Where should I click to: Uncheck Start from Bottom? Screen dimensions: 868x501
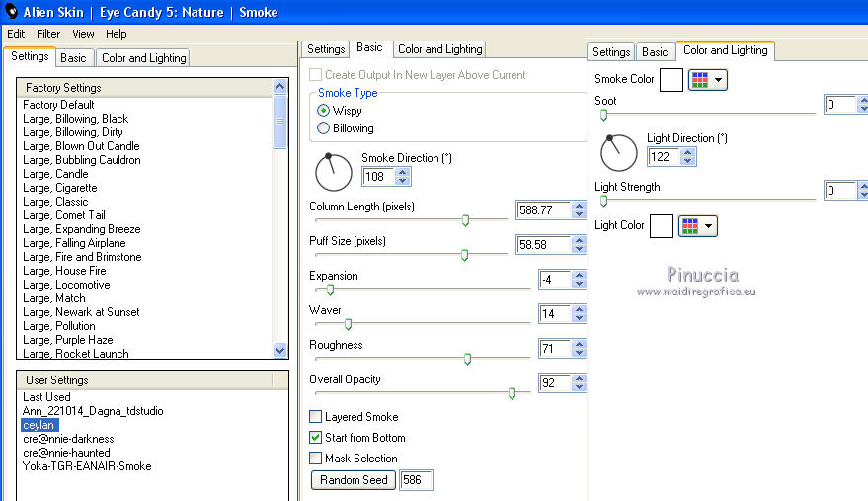click(316, 438)
